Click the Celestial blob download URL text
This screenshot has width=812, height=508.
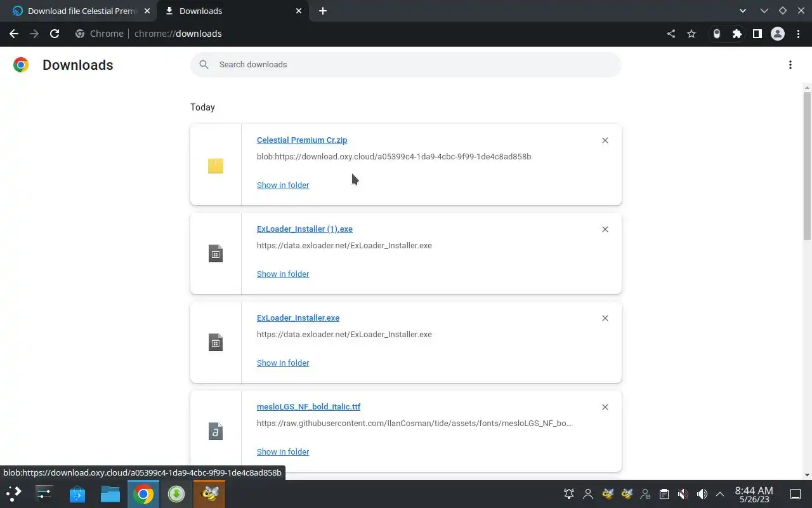coord(394,157)
